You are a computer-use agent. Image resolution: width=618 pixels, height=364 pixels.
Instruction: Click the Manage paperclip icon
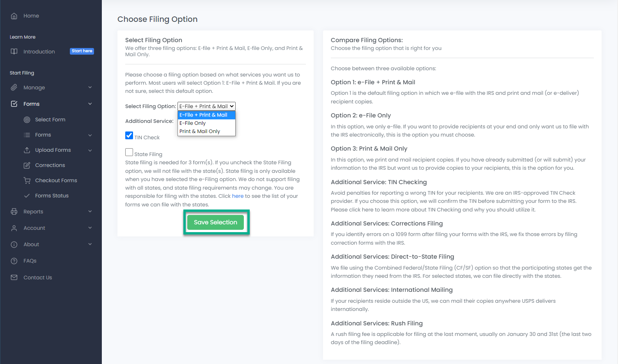tap(14, 87)
